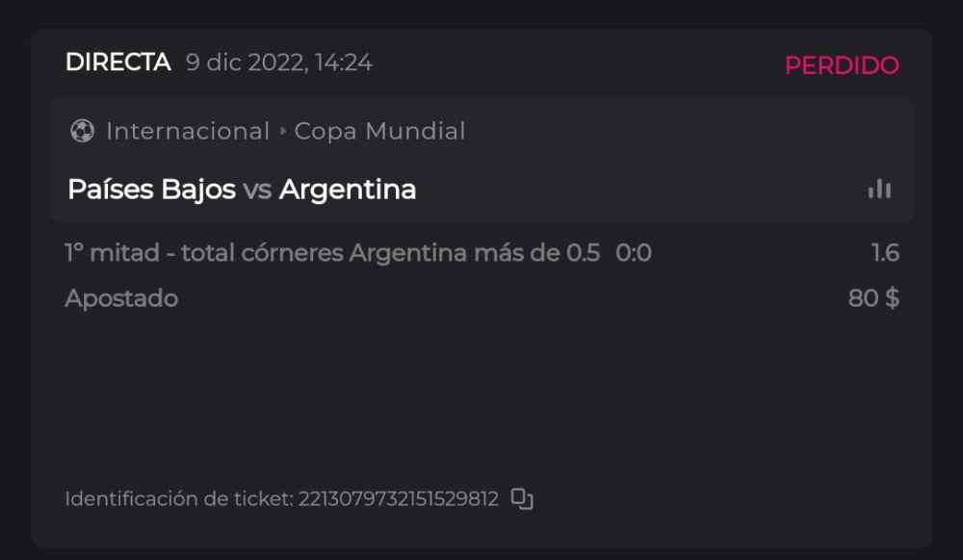Select the Argentina team name
The height and width of the screenshot is (560, 963).
pyautogui.click(x=348, y=190)
